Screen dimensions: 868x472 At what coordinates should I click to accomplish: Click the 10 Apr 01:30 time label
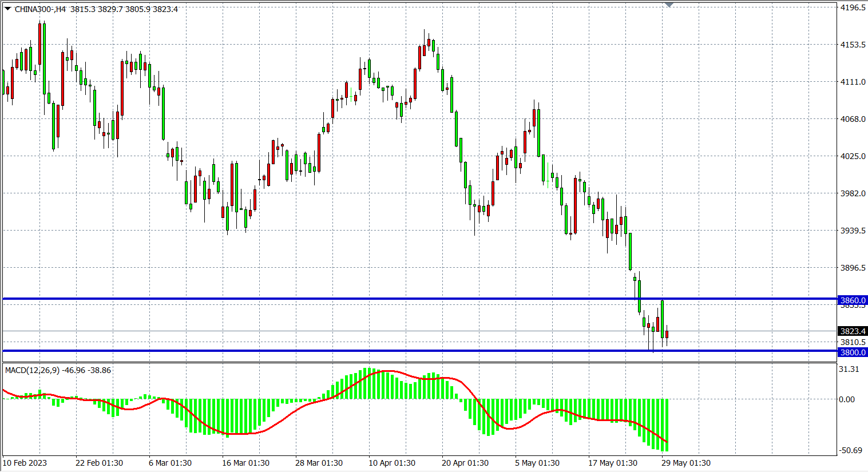[392, 463]
